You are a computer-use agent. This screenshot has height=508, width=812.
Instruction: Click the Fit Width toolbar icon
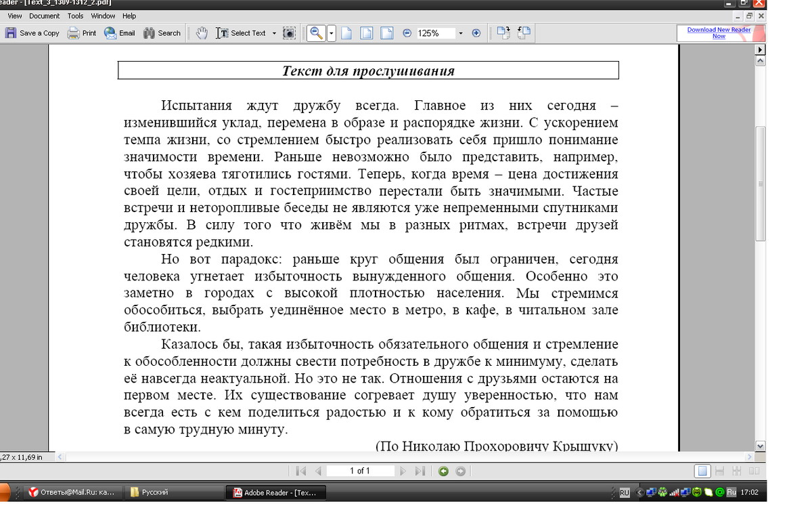386,33
